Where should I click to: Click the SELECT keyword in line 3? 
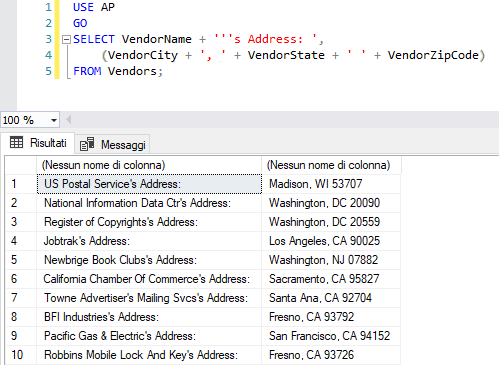point(94,39)
